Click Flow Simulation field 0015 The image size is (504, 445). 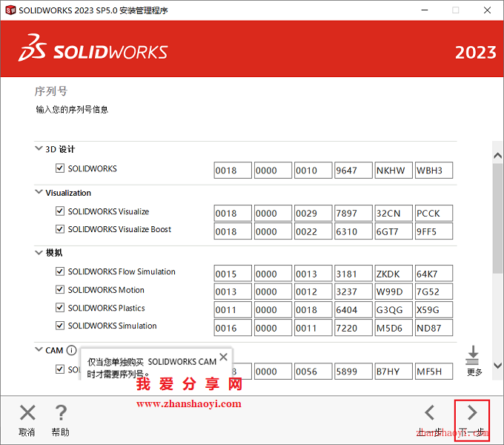click(233, 274)
